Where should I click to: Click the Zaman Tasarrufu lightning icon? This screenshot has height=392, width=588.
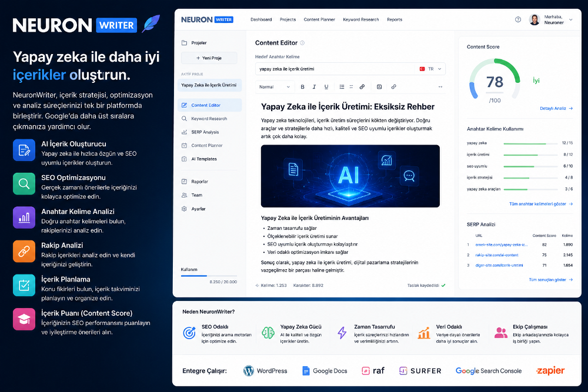(342, 333)
